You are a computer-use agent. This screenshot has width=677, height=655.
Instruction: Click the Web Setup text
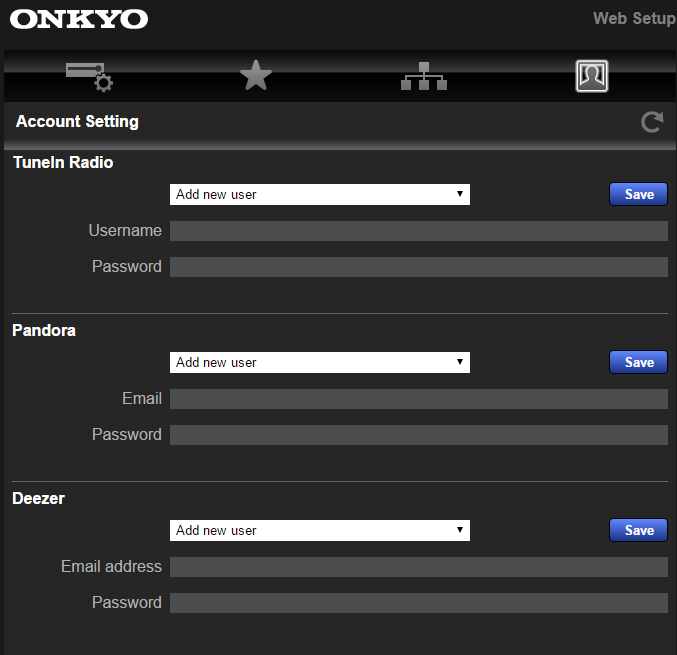[x=635, y=19]
